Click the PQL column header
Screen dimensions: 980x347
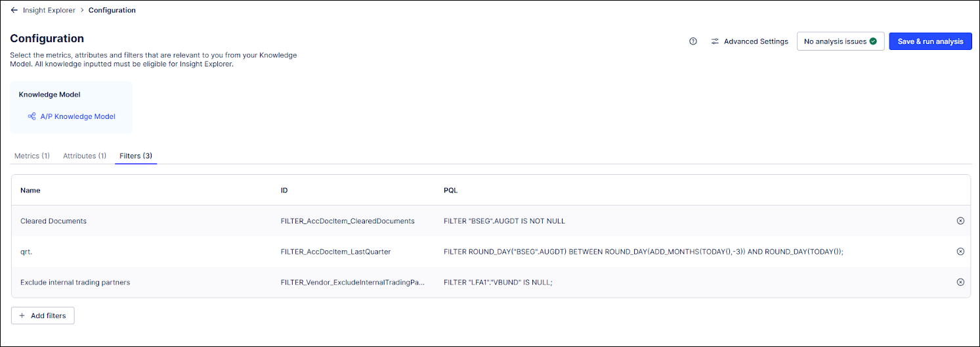point(450,190)
